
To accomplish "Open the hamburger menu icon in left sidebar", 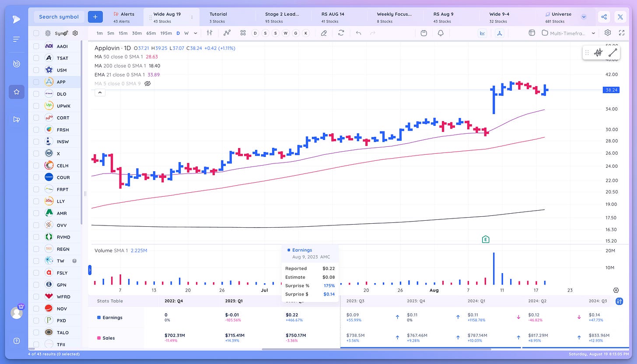I will coord(16,40).
